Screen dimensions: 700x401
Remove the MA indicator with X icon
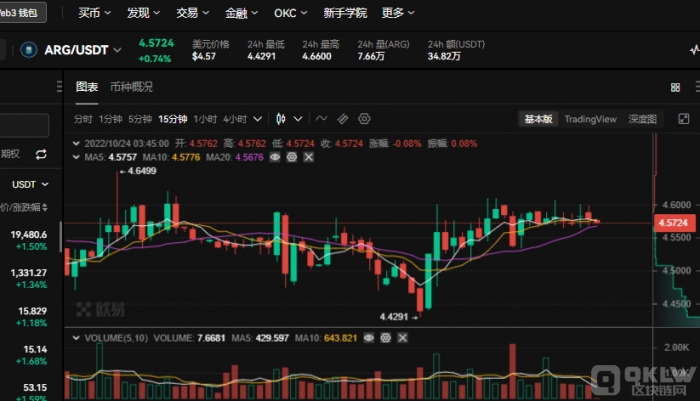pyautogui.click(x=307, y=157)
